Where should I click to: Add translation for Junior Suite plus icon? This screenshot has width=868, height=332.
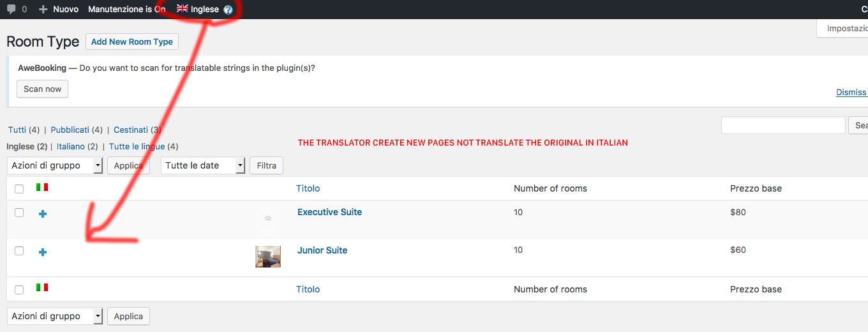coord(43,252)
